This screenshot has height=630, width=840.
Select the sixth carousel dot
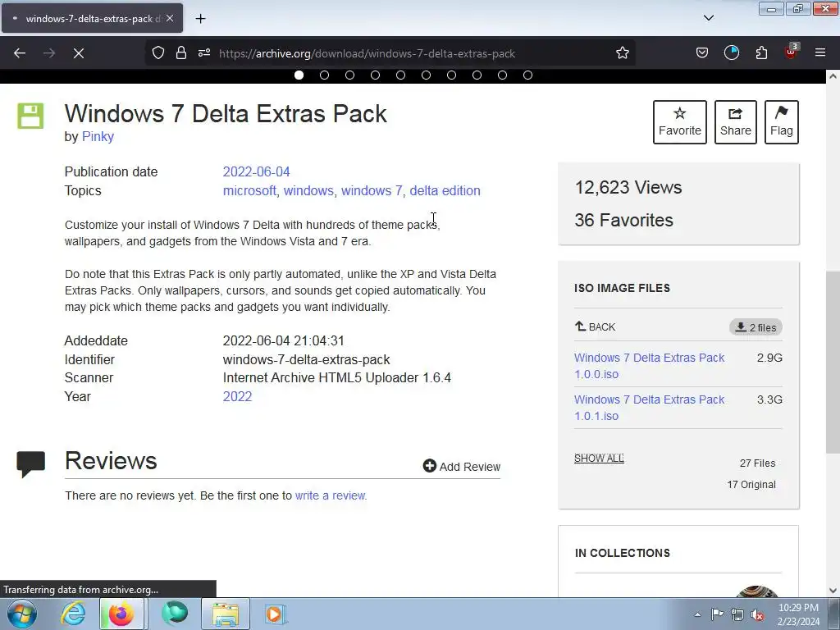coord(426,75)
